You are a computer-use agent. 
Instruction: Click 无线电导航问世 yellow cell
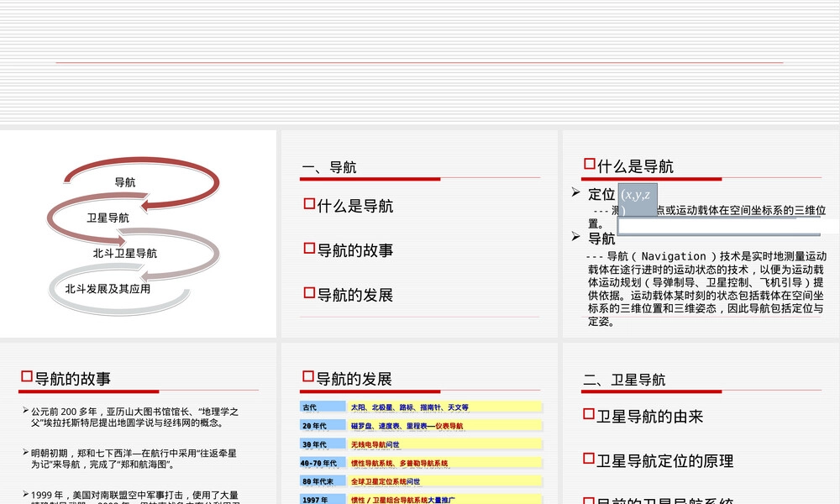tap(444, 444)
